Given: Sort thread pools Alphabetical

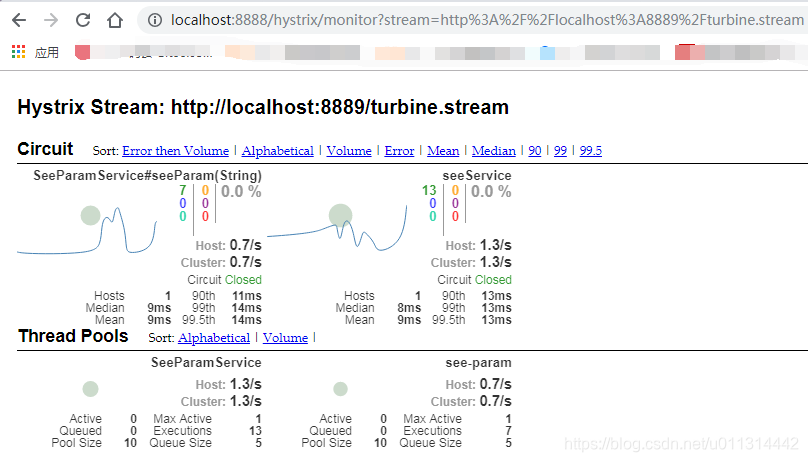Looking at the screenshot, I should (214, 338).
